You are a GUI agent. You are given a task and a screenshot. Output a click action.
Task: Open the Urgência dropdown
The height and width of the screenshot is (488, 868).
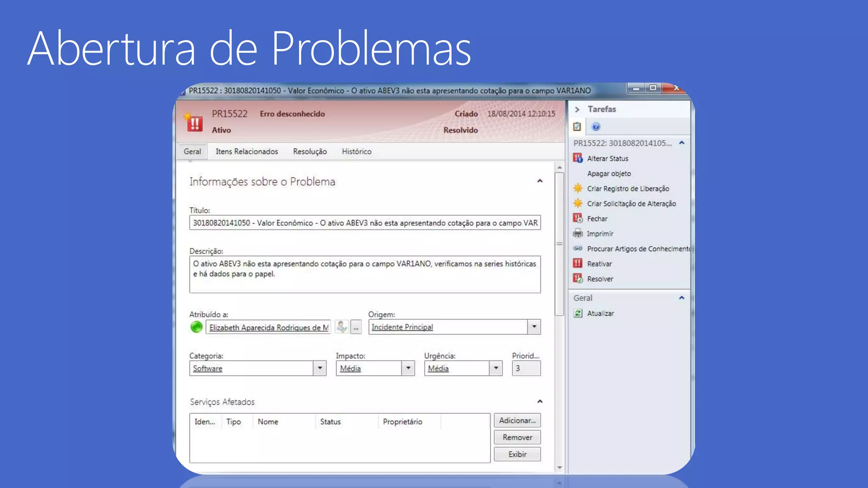[496, 368]
